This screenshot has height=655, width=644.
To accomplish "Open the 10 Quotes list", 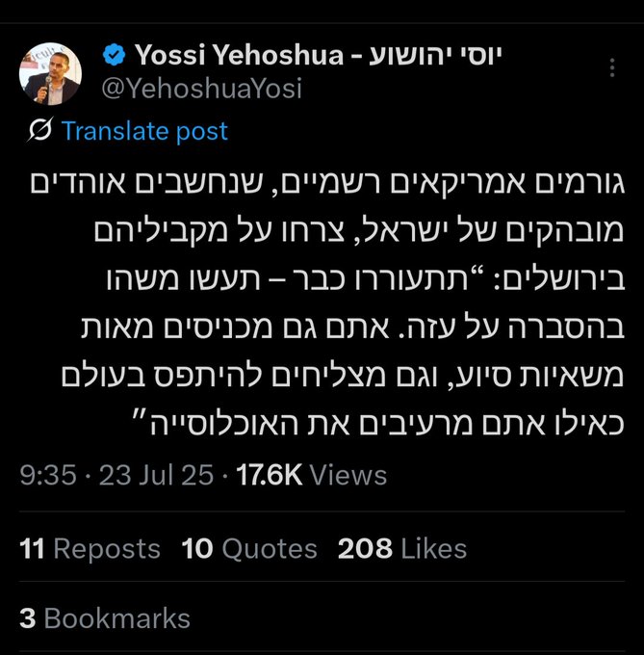I will tap(249, 549).
